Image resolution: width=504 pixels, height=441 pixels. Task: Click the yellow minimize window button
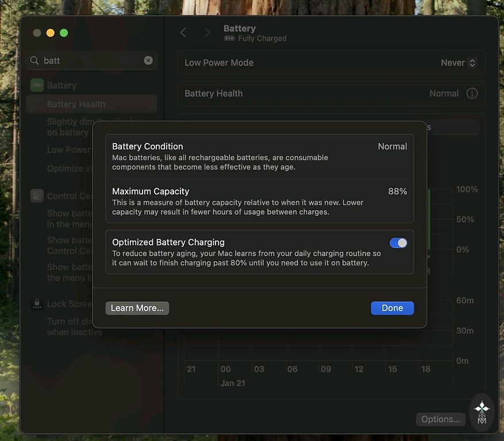click(51, 33)
